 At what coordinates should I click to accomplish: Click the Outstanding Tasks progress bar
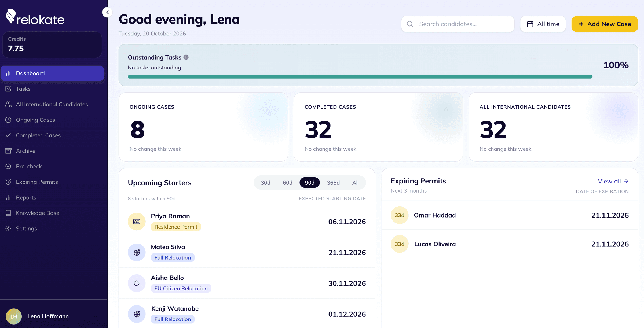coord(360,77)
